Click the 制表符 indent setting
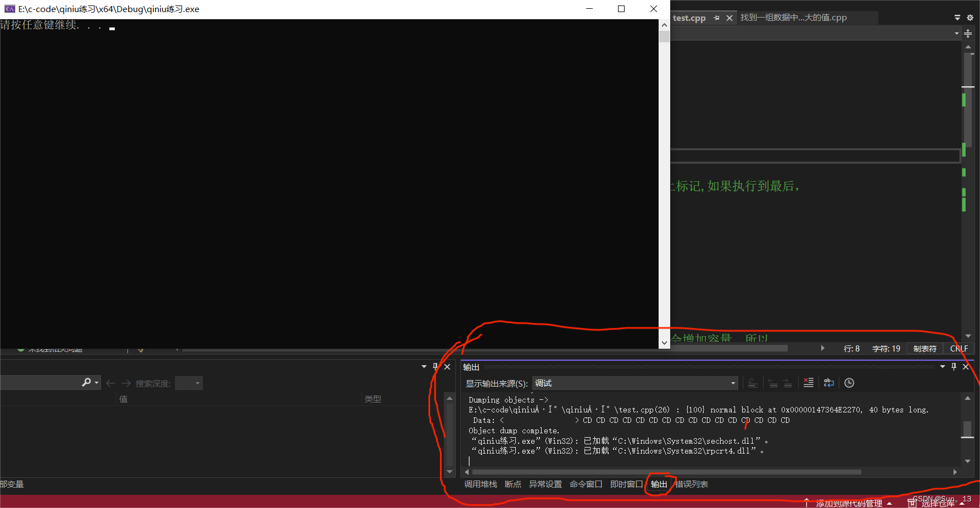This screenshot has width=980, height=508. point(925,348)
